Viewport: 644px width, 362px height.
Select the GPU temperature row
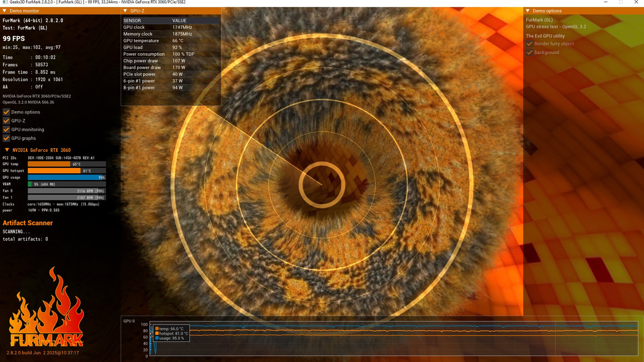coord(171,41)
